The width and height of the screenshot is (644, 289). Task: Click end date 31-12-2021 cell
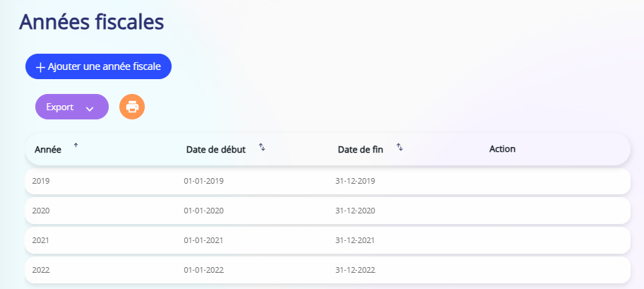[x=355, y=240]
